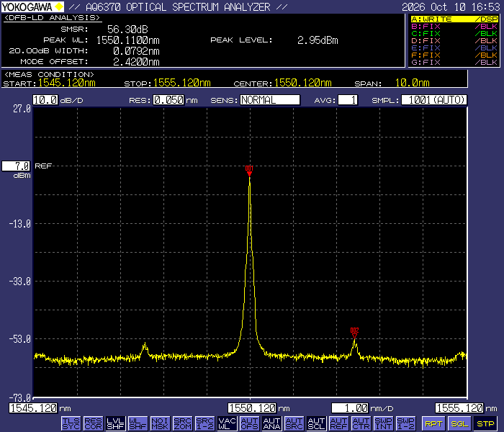Viewport: 504px width, 432px height.
Task: Click the SWP 1-2 sweep indicator
Action: pos(405,423)
